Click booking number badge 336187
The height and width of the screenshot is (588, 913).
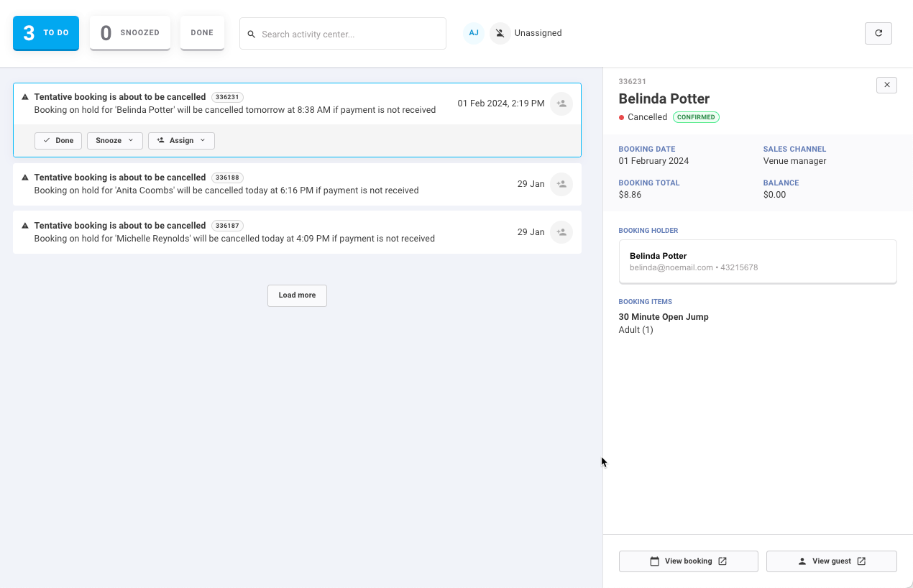tap(227, 226)
